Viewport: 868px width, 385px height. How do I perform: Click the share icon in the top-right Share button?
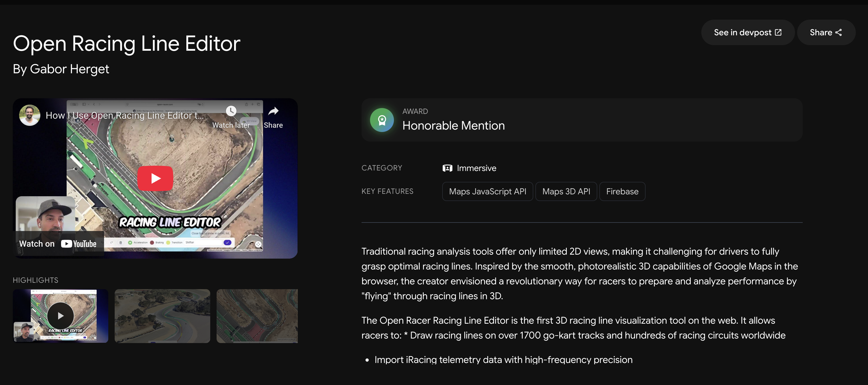click(839, 32)
